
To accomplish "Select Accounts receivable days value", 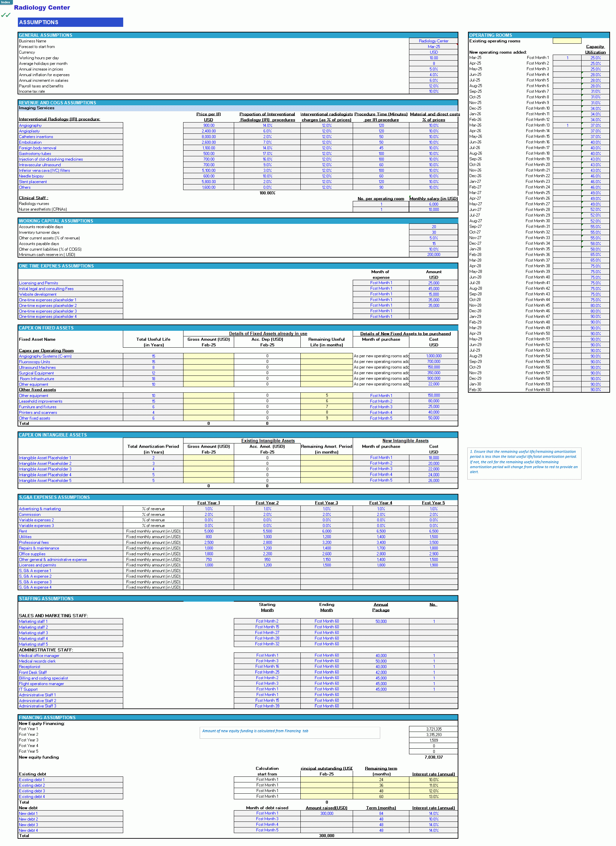I will click(x=433, y=227).
